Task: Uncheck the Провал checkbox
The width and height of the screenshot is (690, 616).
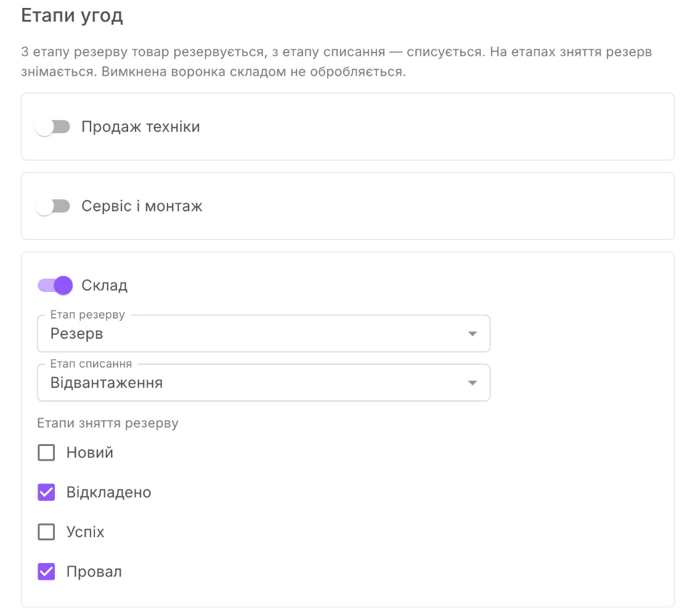Action: [x=46, y=572]
